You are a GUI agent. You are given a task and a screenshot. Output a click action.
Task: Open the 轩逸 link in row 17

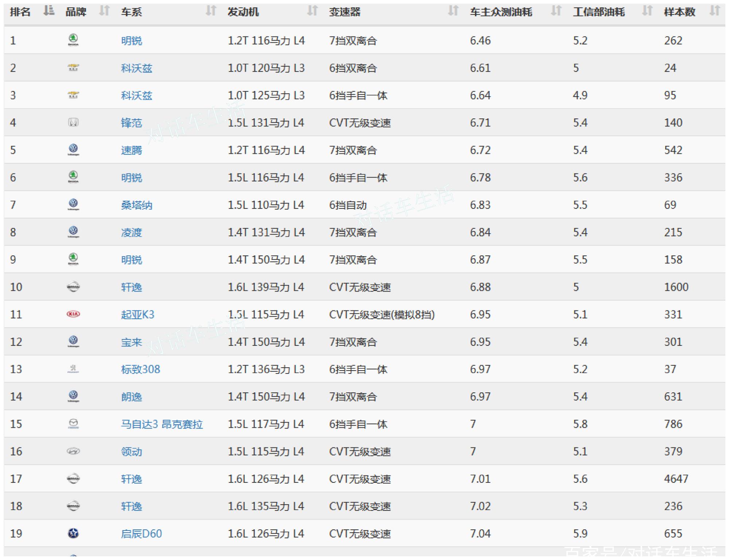coord(130,478)
